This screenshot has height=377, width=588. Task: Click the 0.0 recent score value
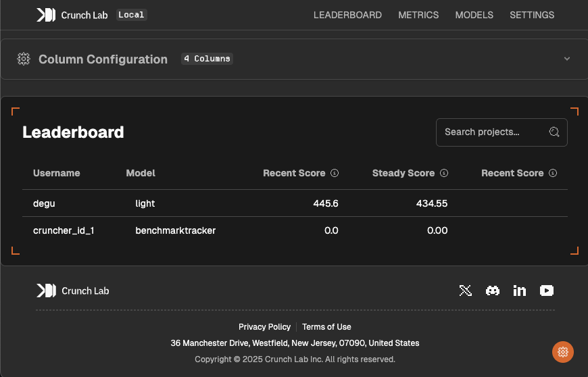pyautogui.click(x=331, y=230)
